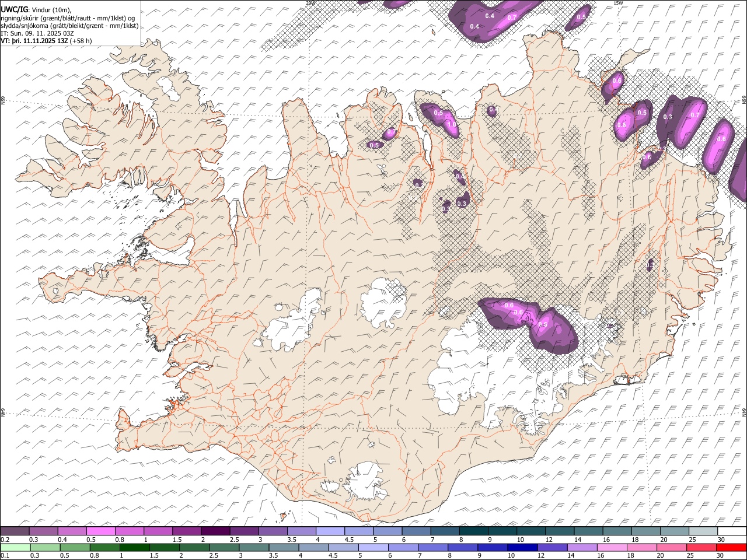
Task: Select the pale grey swatch labeled 25
Action: pos(703,531)
